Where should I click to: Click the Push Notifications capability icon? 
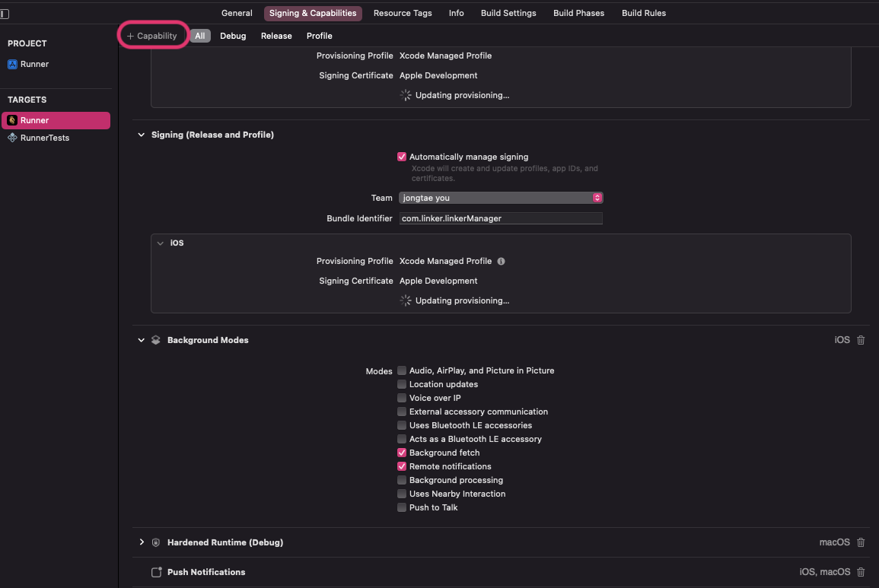[156, 572]
